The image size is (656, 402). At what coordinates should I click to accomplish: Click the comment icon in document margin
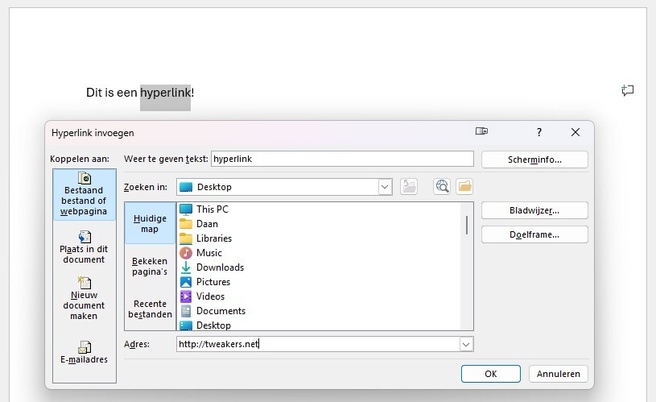628,90
